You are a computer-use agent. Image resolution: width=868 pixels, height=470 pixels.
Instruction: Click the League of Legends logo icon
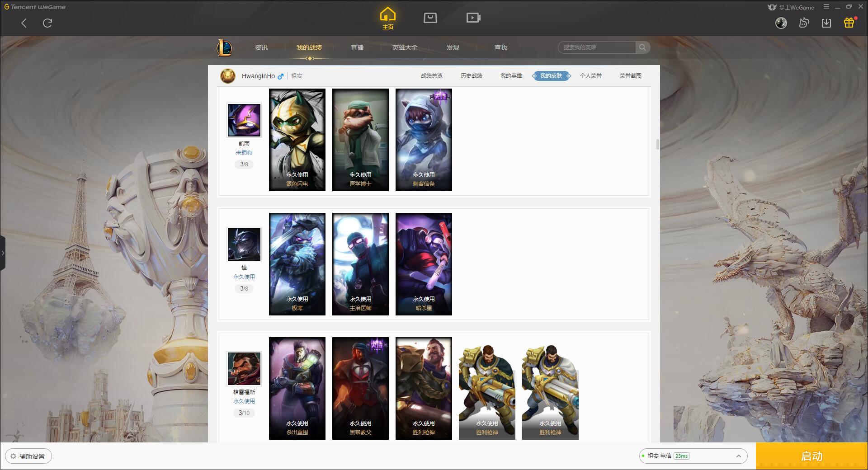[x=224, y=47]
